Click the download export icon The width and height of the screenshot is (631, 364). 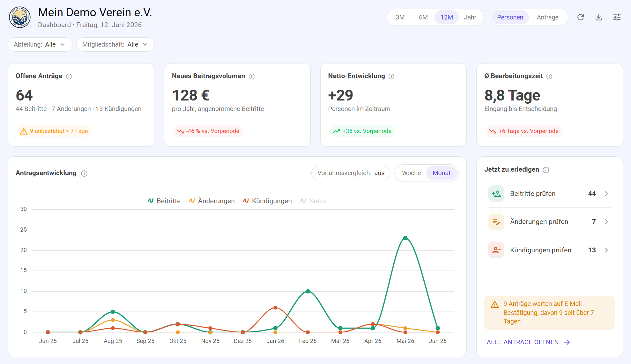click(x=599, y=17)
